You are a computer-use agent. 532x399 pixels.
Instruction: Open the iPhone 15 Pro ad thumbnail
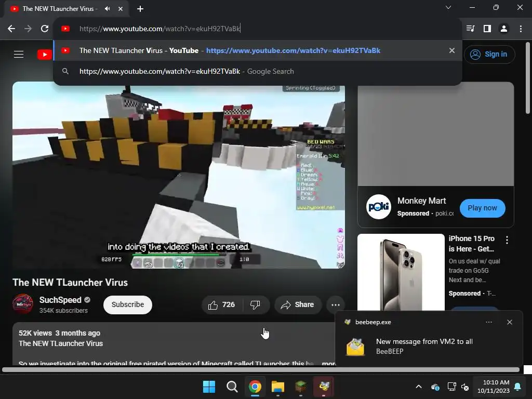(401, 272)
